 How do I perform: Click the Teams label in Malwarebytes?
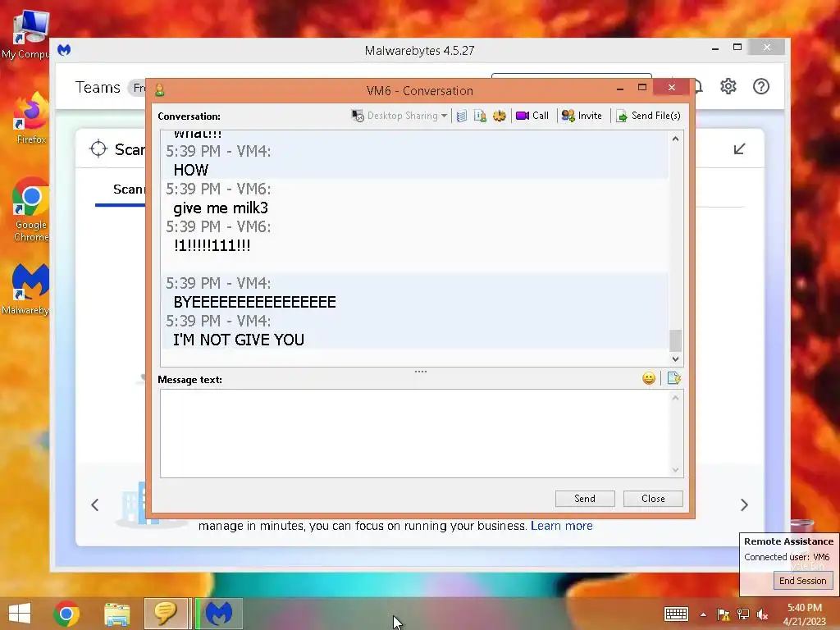pyautogui.click(x=98, y=87)
